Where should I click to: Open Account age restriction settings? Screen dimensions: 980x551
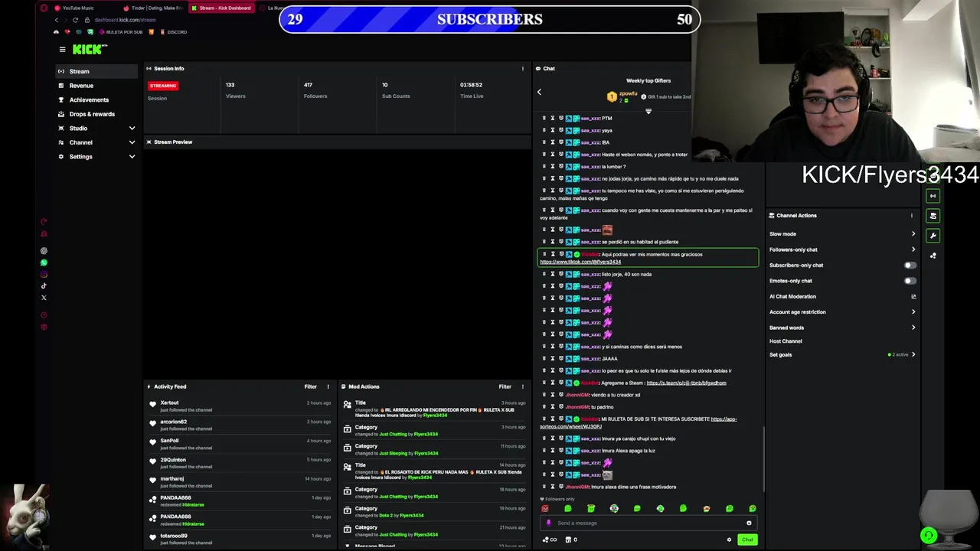coord(842,312)
